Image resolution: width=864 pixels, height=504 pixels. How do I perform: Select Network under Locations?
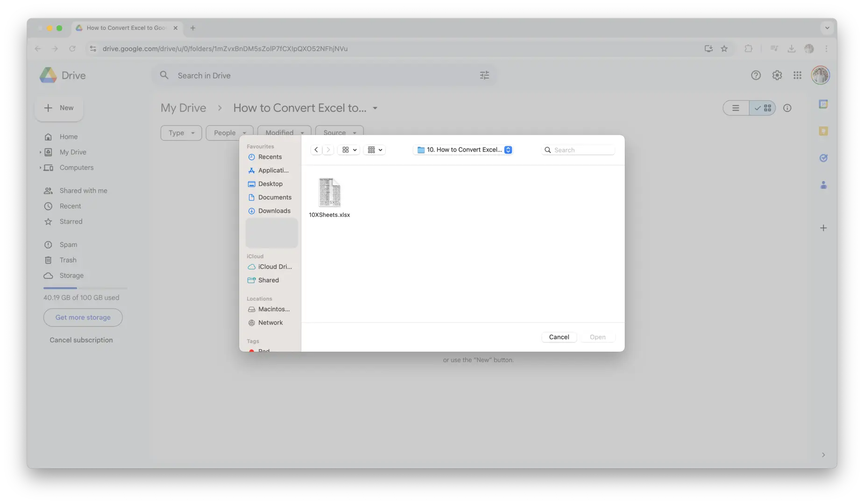[270, 323]
